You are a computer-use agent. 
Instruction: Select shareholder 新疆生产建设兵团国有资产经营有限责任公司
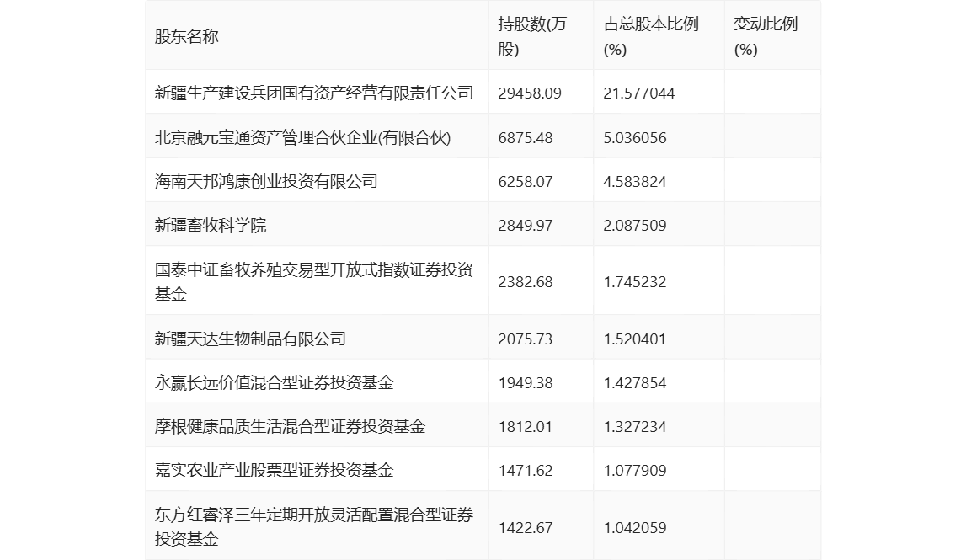pos(314,93)
